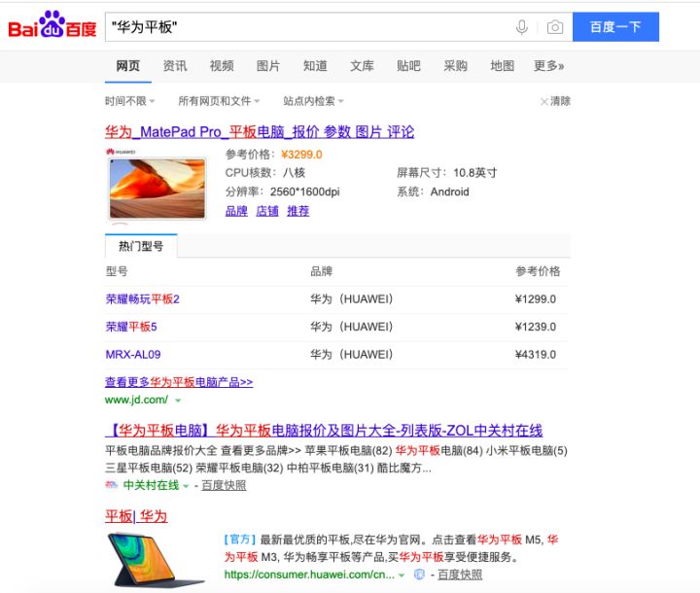The height and width of the screenshot is (593, 700).
Task: Open the 时间不限 filter dropdown
Action: pyautogui.click(x=130, y=101)
